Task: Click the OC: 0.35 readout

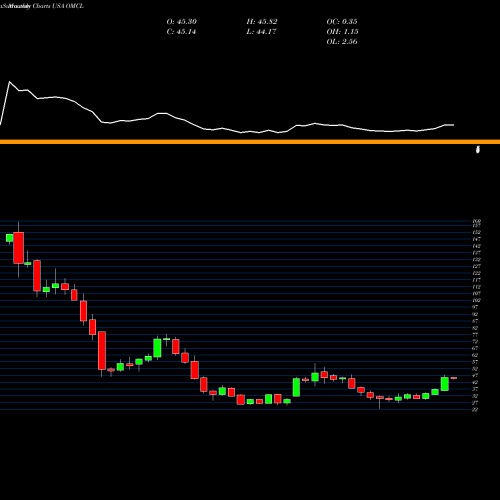Action: pyautogui.click(x=342, y=22)
